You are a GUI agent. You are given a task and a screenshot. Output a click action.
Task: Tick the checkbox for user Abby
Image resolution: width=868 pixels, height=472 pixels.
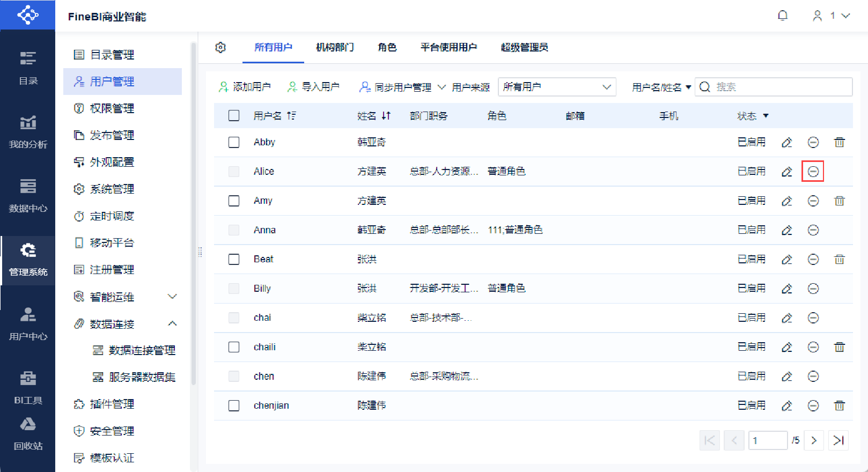(234, 142)
